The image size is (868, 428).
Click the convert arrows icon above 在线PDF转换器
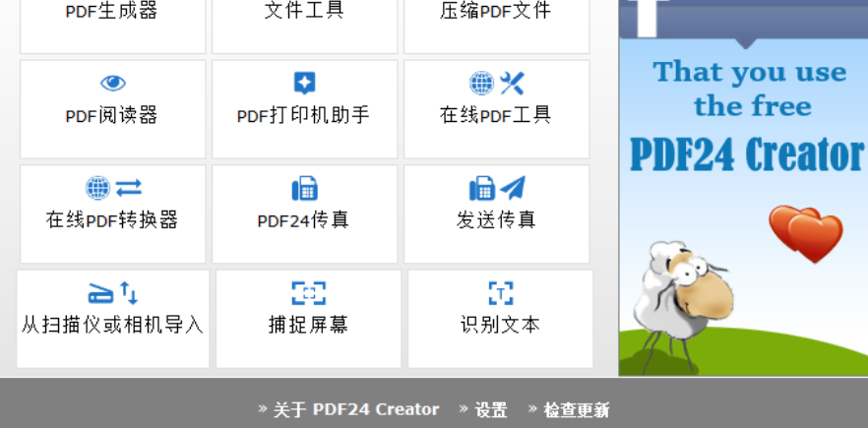[x=129, y=188]
